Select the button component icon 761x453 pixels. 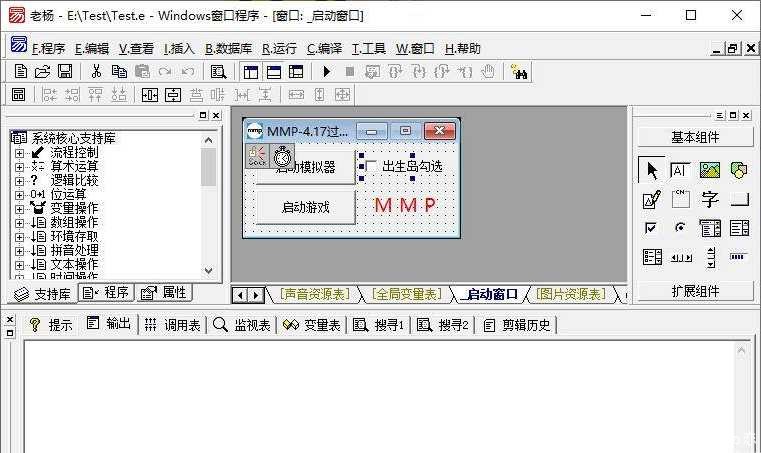click(x=739, y=199)
